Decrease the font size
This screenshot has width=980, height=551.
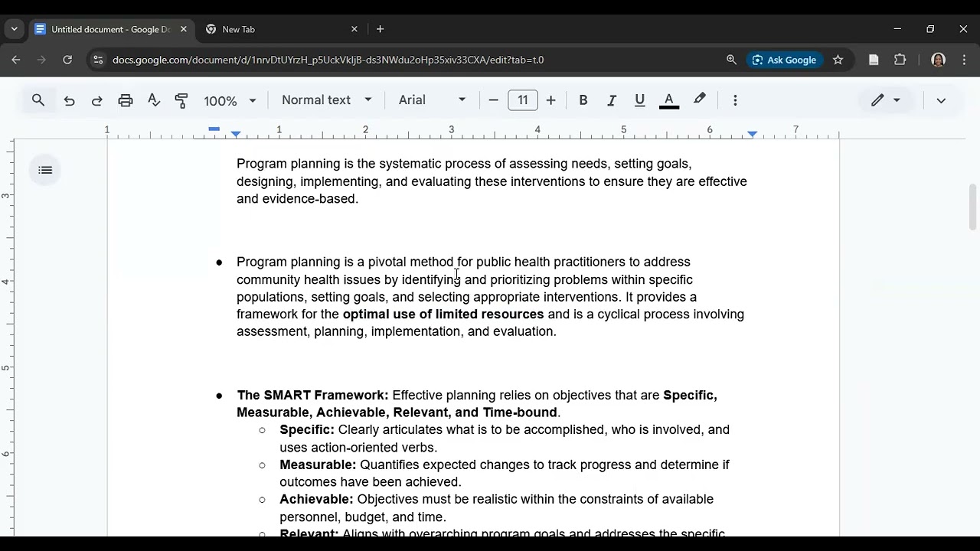point(493,100)
